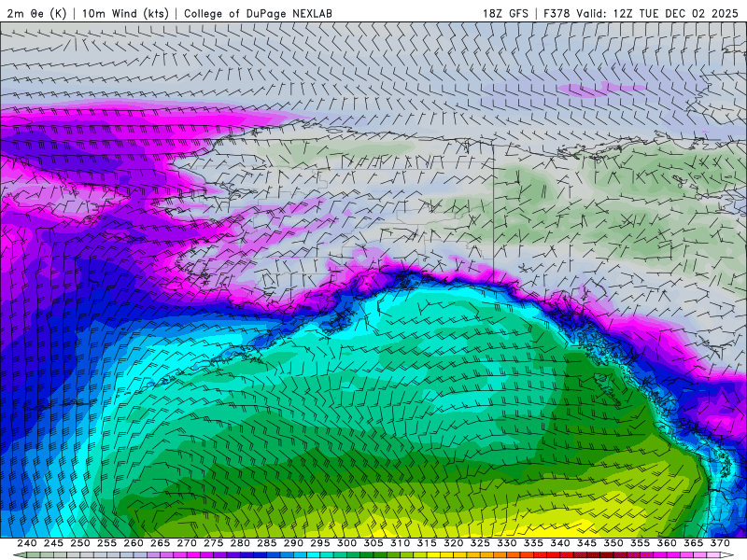Viewport: 747px width, 560px height.
Task: Click the 295 color scale label
Action: pos(320,543)
